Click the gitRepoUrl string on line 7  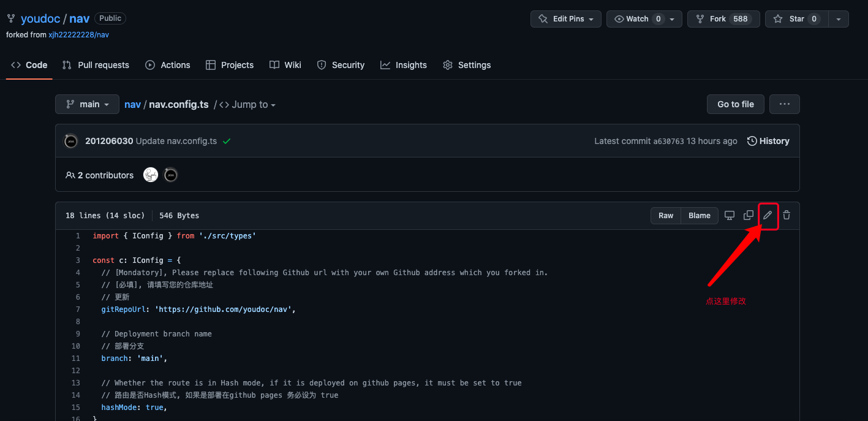tap(224, 309)
